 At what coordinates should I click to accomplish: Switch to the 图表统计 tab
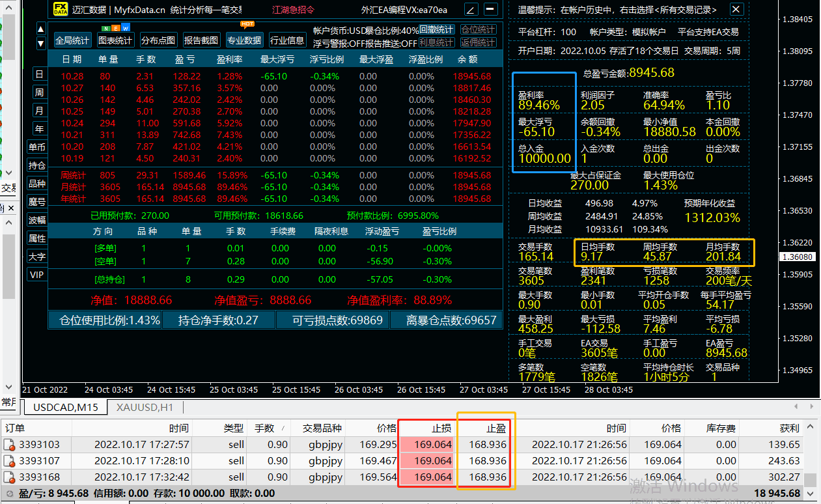pyautogui.click(x=117, y=40)
